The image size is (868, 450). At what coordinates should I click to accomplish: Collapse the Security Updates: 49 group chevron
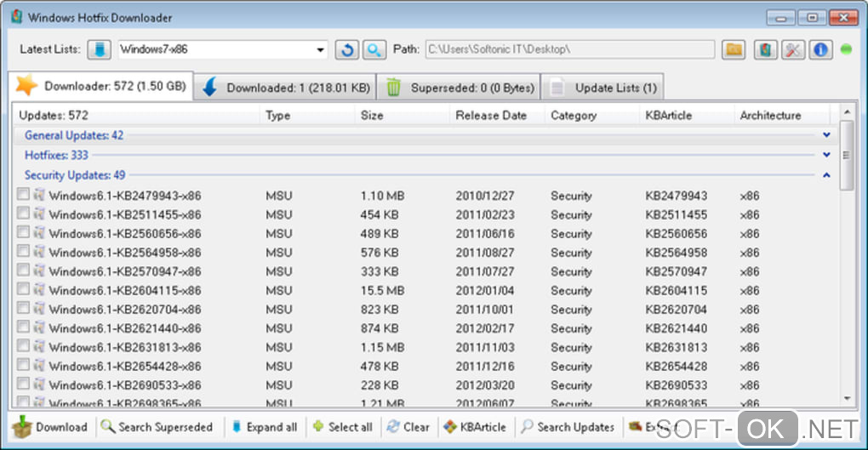pyautogui.click(x=826, y=175)
